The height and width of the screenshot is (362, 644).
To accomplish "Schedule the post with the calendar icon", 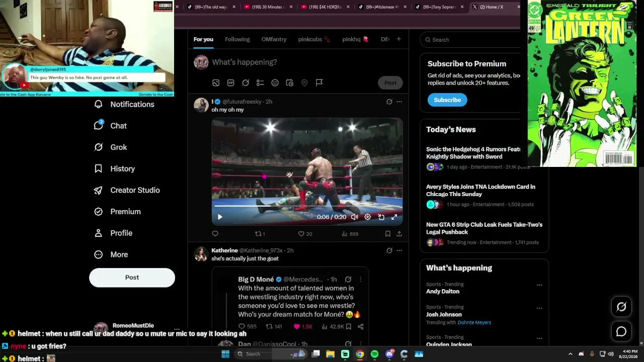I will (x=290, y=83).
